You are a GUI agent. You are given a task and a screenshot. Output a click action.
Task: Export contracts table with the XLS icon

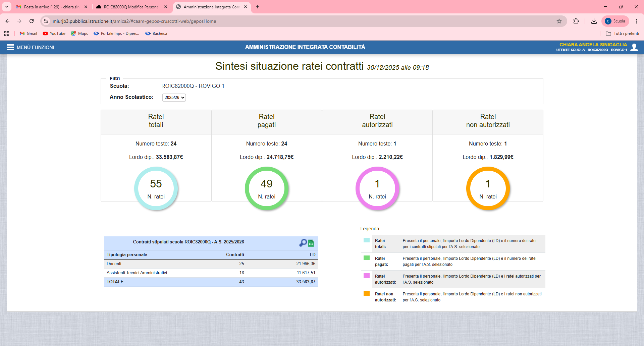(x=311, y=243)
